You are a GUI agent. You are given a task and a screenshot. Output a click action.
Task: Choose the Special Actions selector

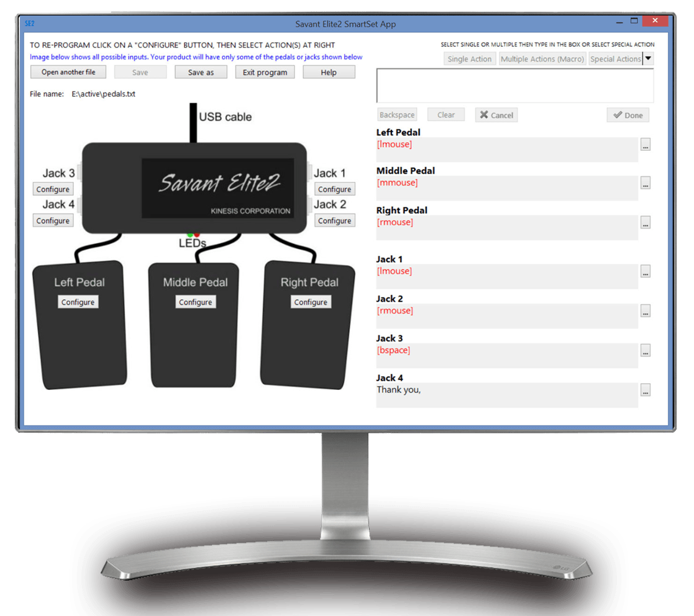(x=615, y=59)
